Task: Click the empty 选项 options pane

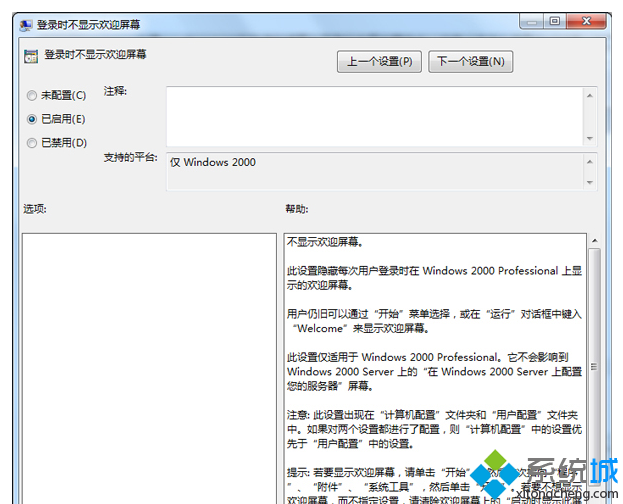Action: point(149,368)
